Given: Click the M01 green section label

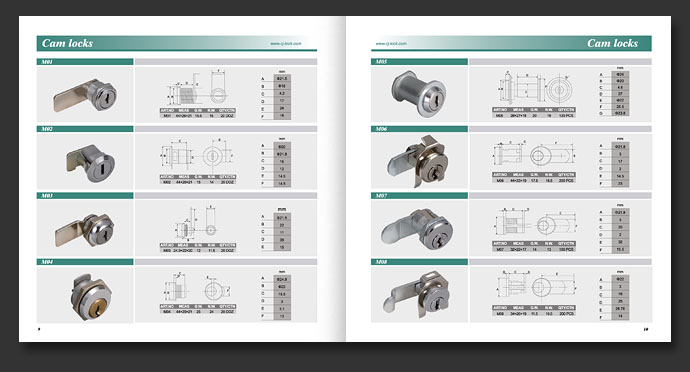Looking at the screenshot, I should (85, 62).
